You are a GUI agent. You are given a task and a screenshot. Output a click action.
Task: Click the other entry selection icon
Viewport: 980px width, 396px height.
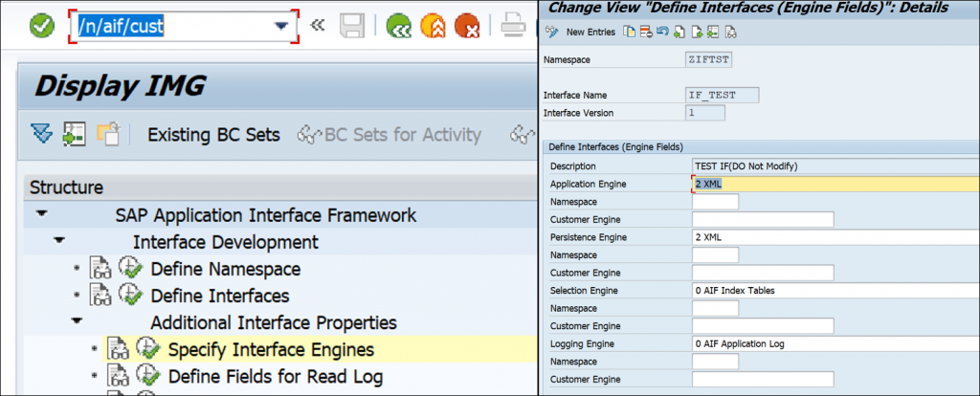click(712, 32)
